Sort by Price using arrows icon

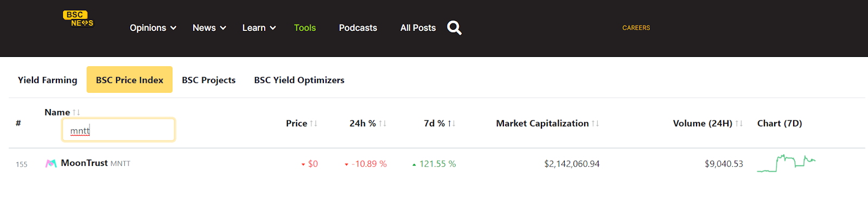coord(314,124)
